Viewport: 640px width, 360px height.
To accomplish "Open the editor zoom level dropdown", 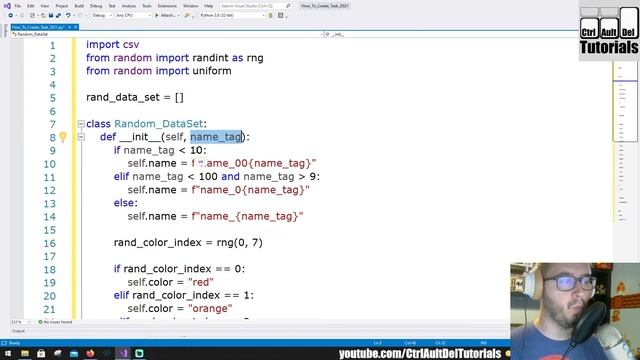I will pyautogui.click(x=20, y=322).
